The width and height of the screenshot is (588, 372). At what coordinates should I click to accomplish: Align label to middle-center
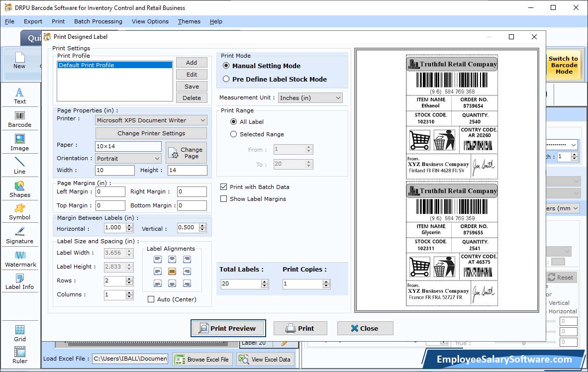tap(172, 271)
